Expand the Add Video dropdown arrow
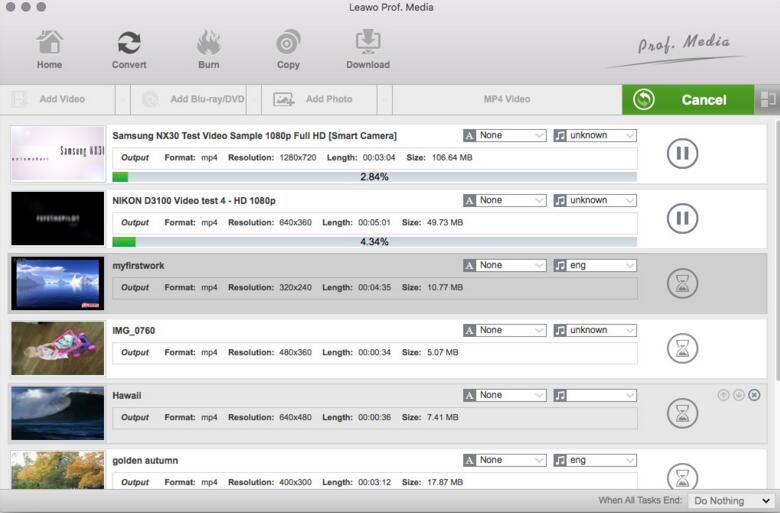Viewport: 780px width, 513px height. coord(123,100)
